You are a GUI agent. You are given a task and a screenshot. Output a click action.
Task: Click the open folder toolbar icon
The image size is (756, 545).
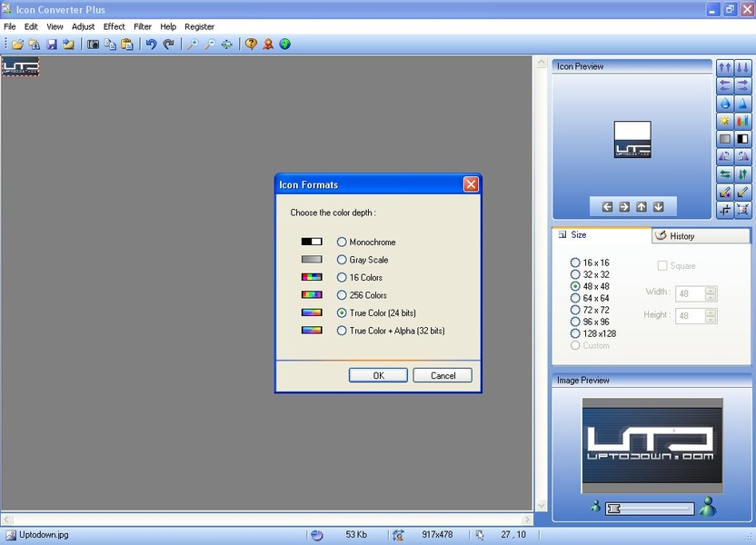coord(17,44)
